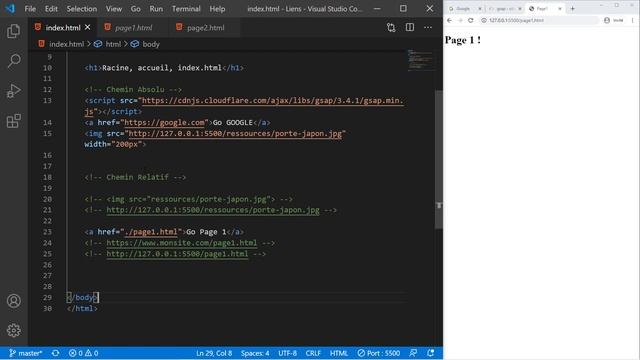The image size is (640, 360).
Task: Click the 'Chemin Relatif' comment line
Action: pos(135,177)
